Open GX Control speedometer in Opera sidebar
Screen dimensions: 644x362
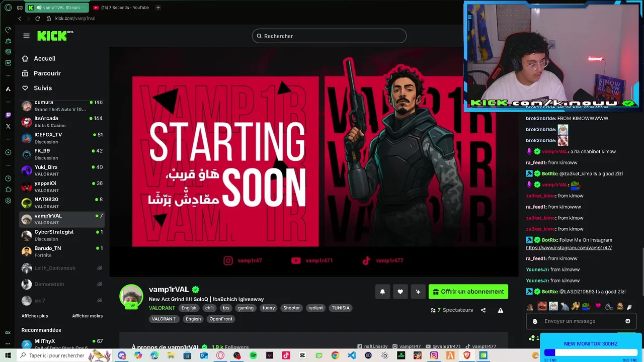[x=8, y=30]
